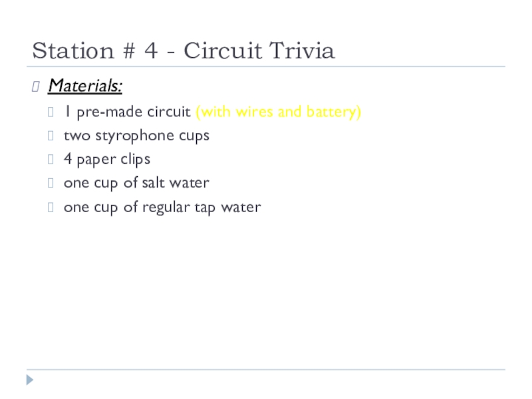Click 'one cup of regular tap water' text
The image size is (532, 399).
tap(162, 207)
